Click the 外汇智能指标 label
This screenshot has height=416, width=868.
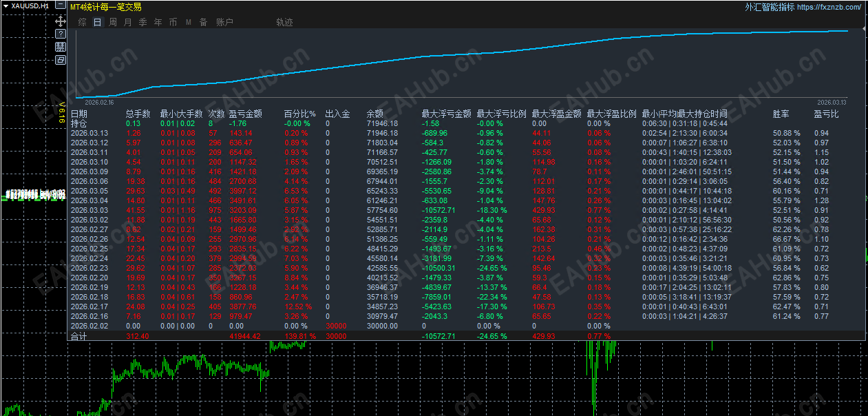770,7
